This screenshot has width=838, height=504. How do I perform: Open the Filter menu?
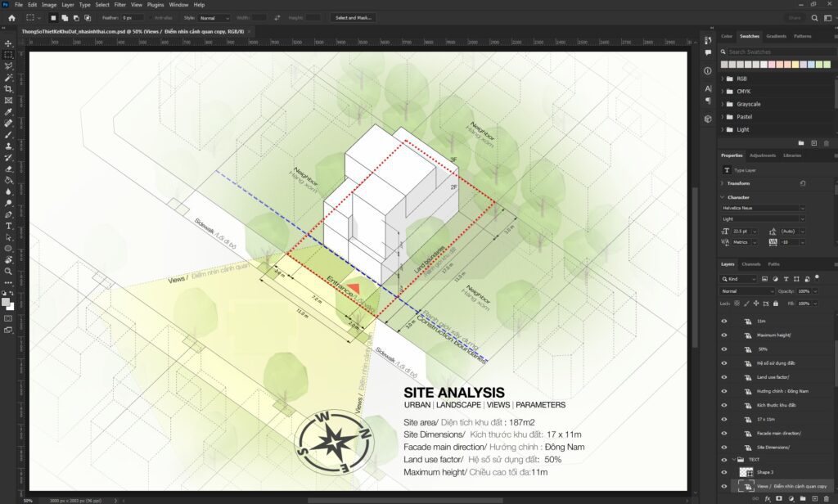click(x=120, y=4)
